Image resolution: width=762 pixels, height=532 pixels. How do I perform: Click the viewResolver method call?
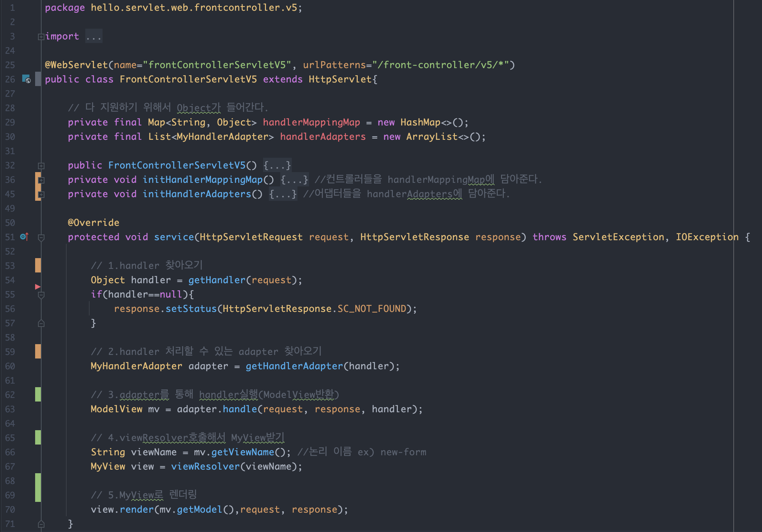[205, 466]
